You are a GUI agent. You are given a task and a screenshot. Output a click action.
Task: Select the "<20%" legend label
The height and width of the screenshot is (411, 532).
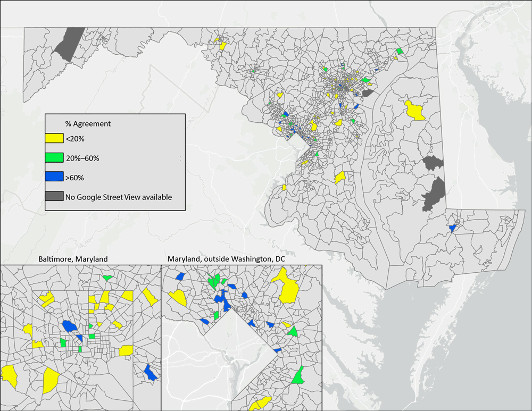(x=75, y=139)
